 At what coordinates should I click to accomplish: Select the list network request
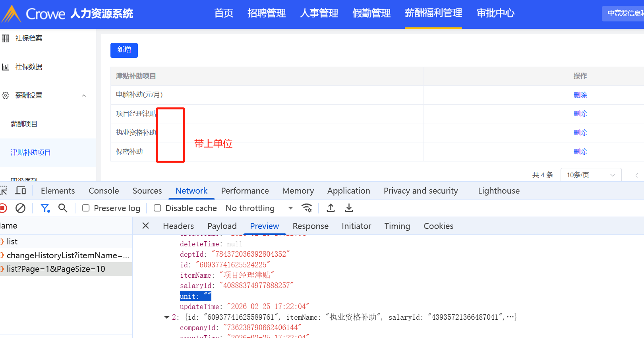[66, 242]
